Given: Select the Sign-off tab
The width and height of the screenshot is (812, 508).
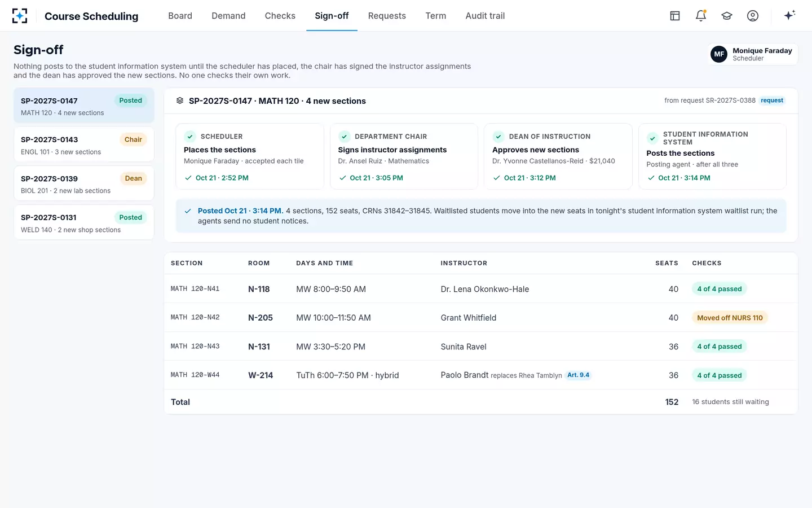Looking at the screenshot, I should tap(332, 16).
